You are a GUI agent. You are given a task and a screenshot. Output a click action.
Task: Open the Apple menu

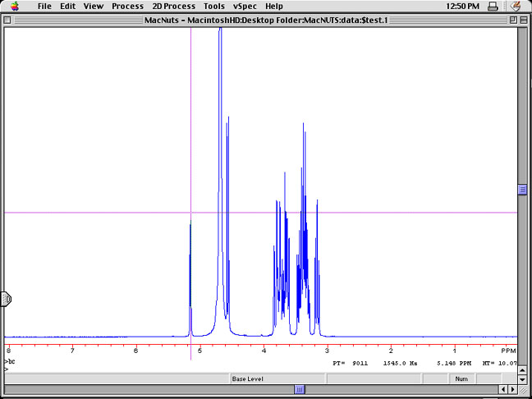click(x=11, y=6)
